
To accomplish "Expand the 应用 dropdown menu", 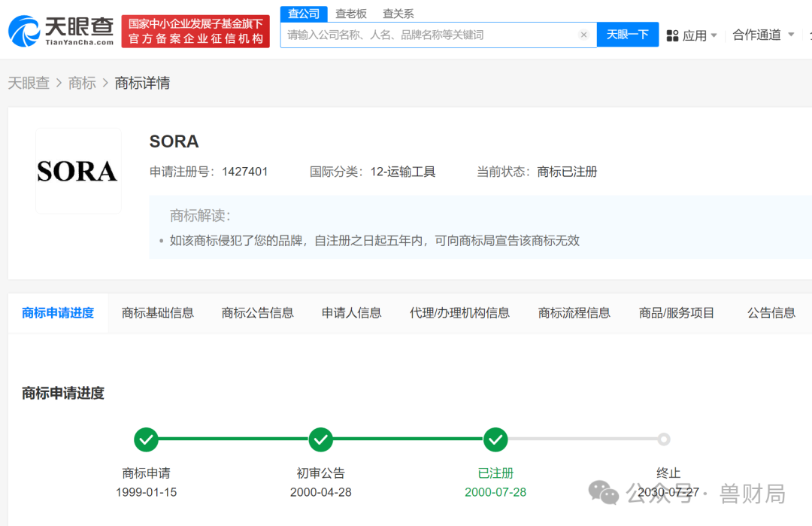I will [714, 35].
